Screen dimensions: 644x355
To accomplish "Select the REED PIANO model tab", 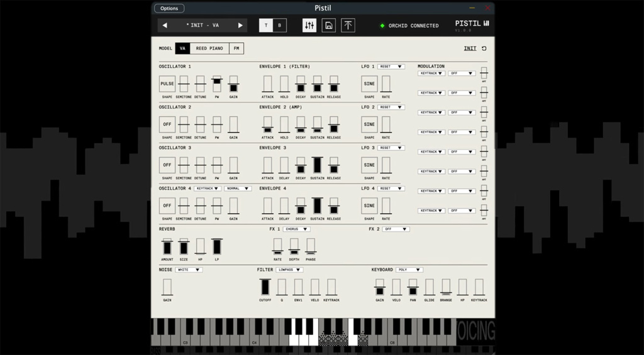I will pyautogui.click(x=209, y=48).
